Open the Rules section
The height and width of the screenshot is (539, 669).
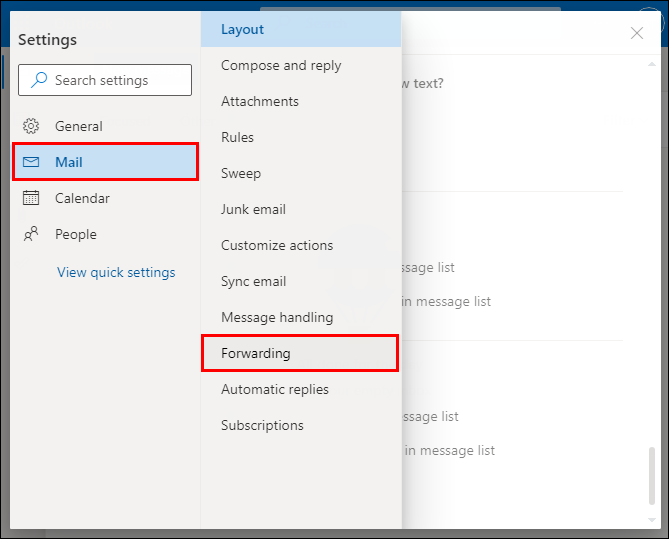coord(238,137)
